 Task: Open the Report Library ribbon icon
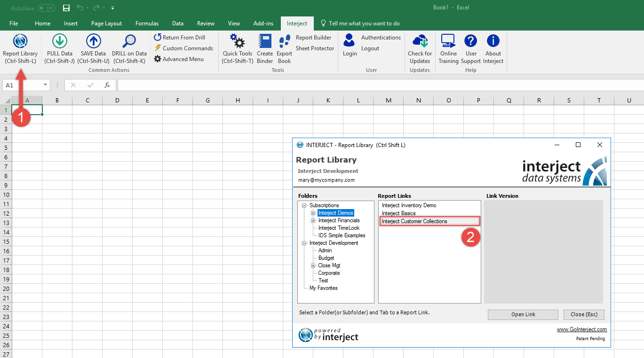click(20, 42)
